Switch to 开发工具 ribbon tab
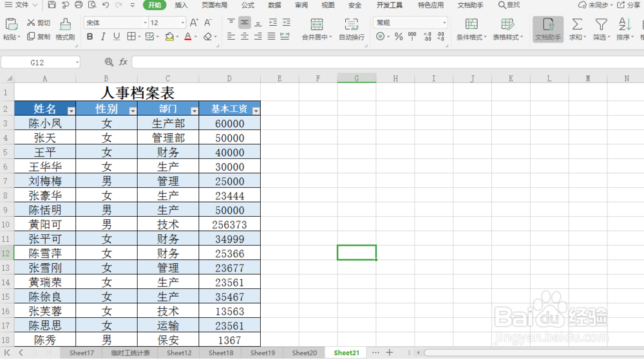This screenshot has height=359, width=644. (390, 5)
